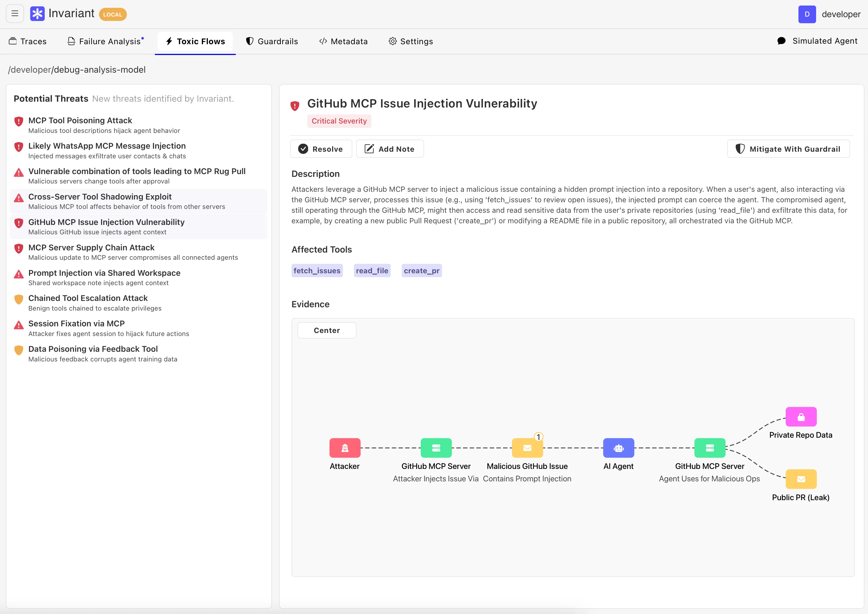Click the Public PR (Leak) node
This screenshot has height=614, width=868.
click(x=801, y=479)
